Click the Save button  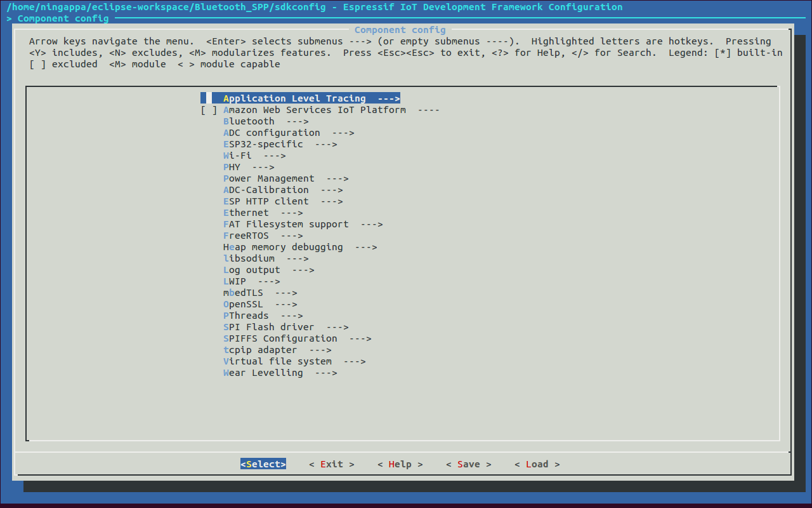pyautogui.click(x=469, y=464)
